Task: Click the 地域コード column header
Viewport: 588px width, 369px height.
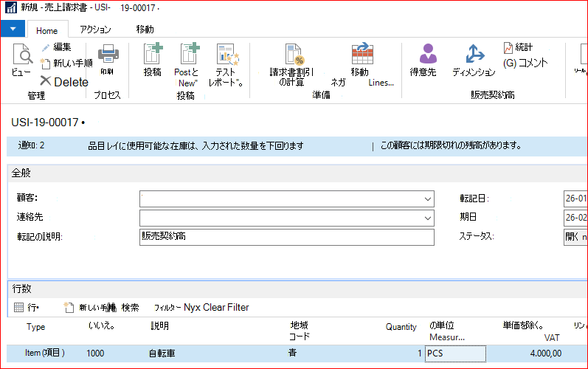Action: [299, 331]
